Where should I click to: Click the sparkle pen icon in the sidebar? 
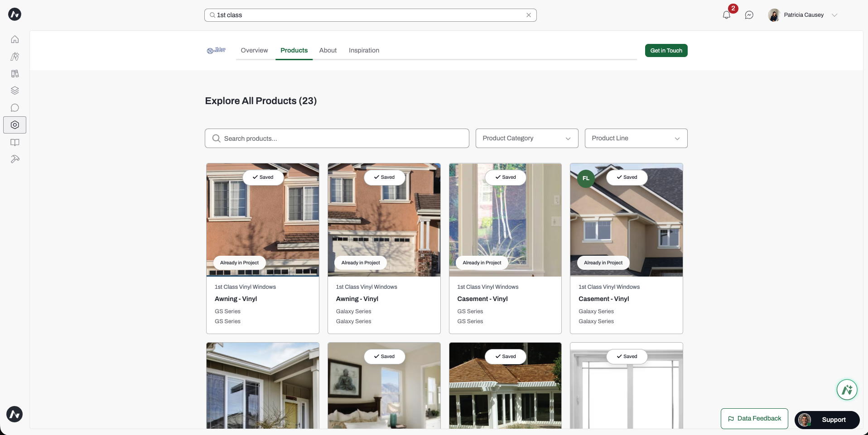[15, 57]
